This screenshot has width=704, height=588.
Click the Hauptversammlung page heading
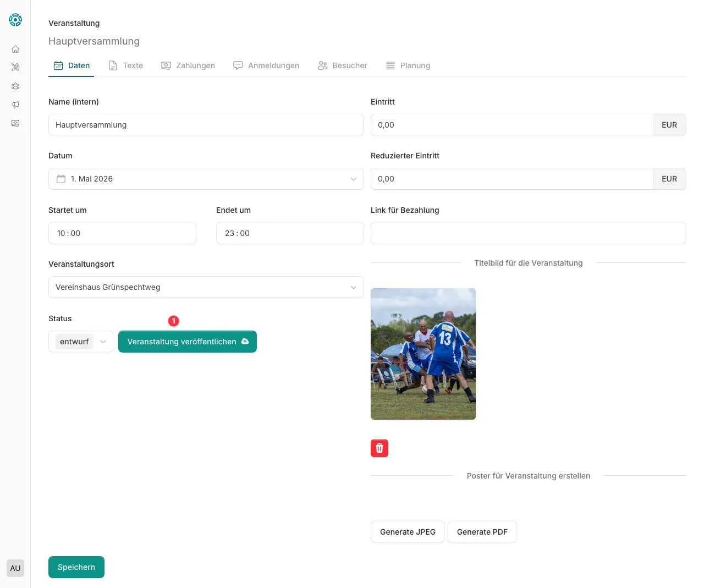click(94, 41)
